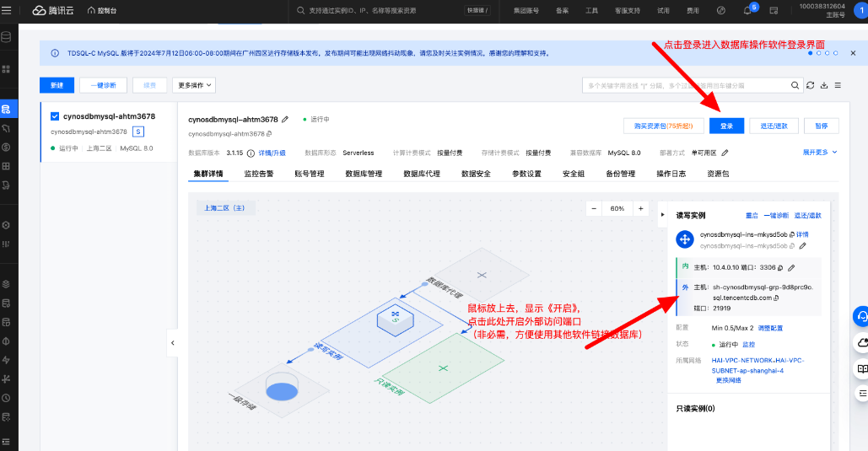Refresh the cluster list
The image size is (868, 451).
[811, 85]
